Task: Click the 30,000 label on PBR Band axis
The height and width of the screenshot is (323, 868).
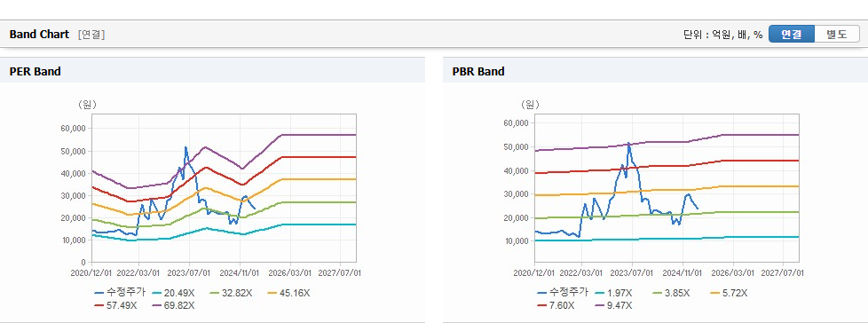Action: click(x=517, y=194)
